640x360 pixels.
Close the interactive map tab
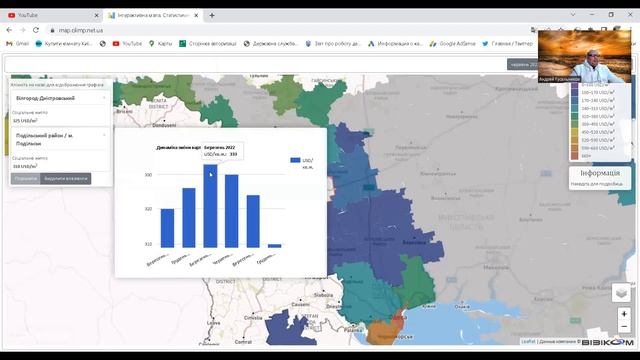click(x=196, y=16)
